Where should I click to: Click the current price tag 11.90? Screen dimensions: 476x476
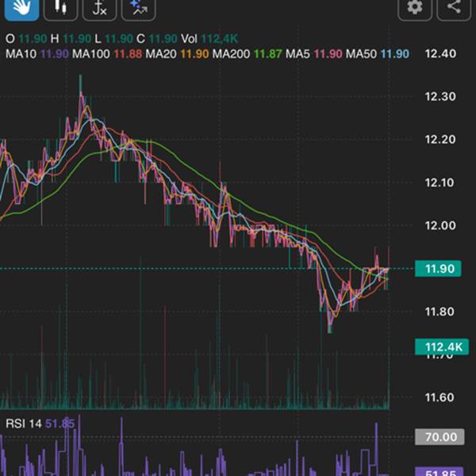(x=438, y=269)
